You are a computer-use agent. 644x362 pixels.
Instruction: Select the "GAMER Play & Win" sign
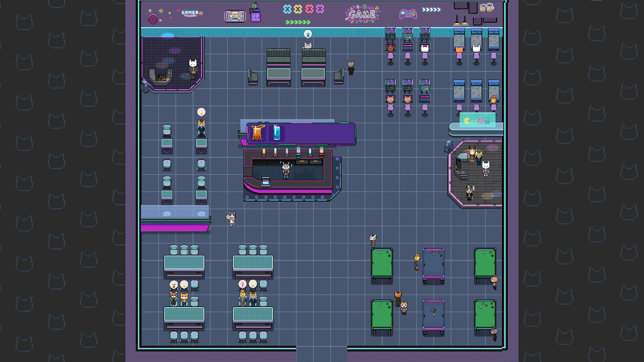coord(190,13)
